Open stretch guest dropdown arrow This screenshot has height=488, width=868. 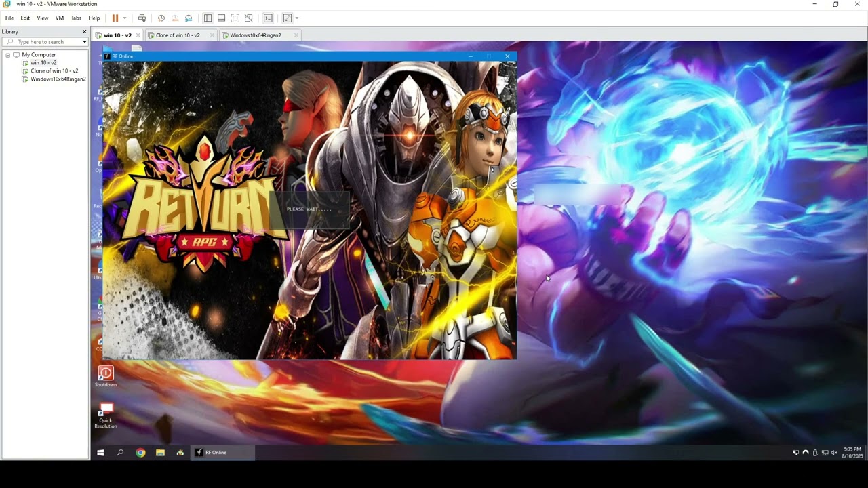coord(297,18)
